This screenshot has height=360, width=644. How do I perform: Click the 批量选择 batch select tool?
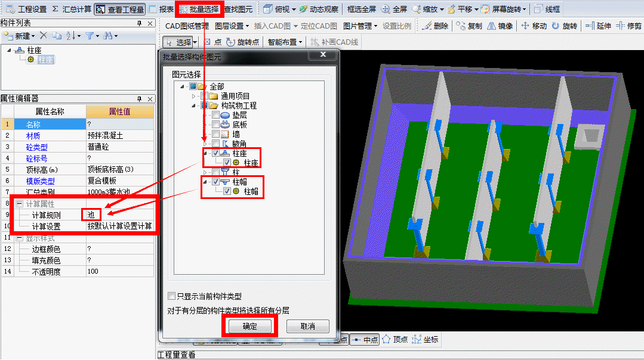pyautogui.click(x=199, y=10)
